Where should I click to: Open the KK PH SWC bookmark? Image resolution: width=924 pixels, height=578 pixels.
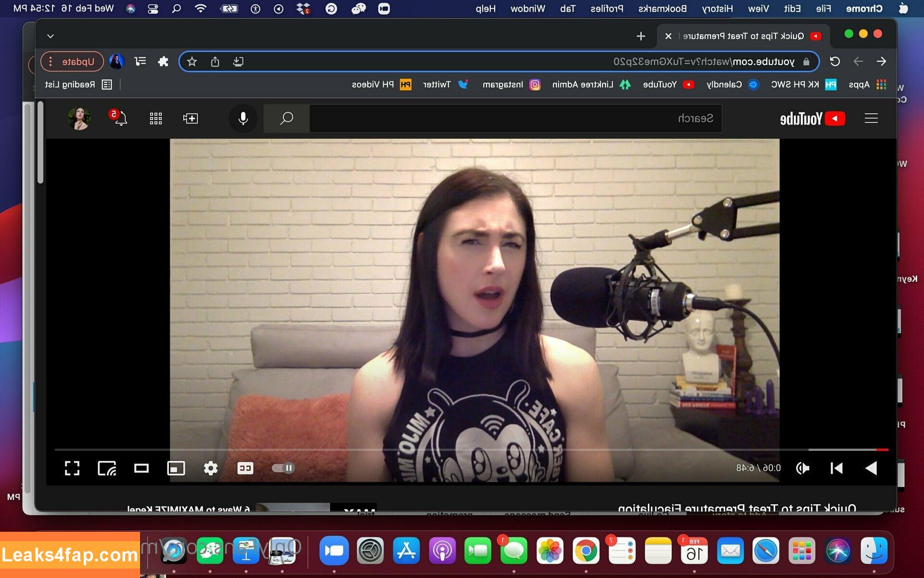click(804, 85)
